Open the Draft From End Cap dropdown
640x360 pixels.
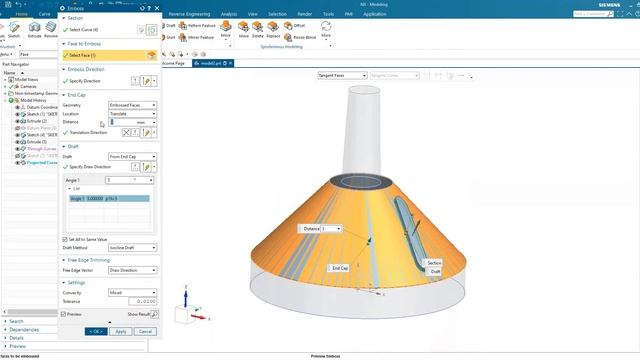(x=132, y=156)
